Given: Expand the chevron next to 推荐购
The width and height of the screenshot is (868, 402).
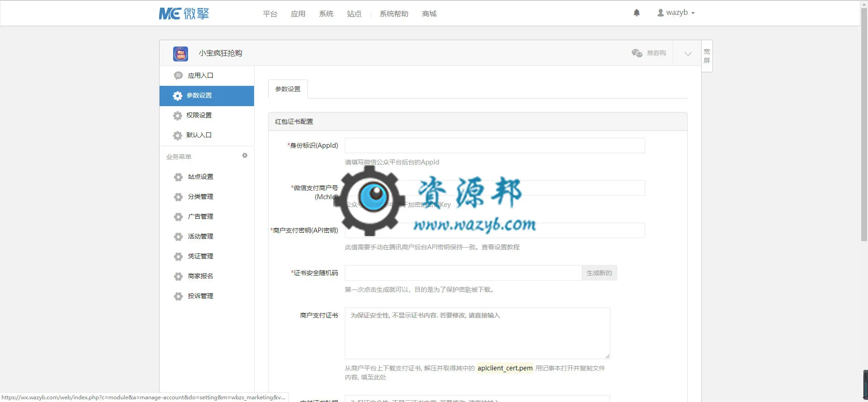Looking at the screenshot, I should pos(688,54).
